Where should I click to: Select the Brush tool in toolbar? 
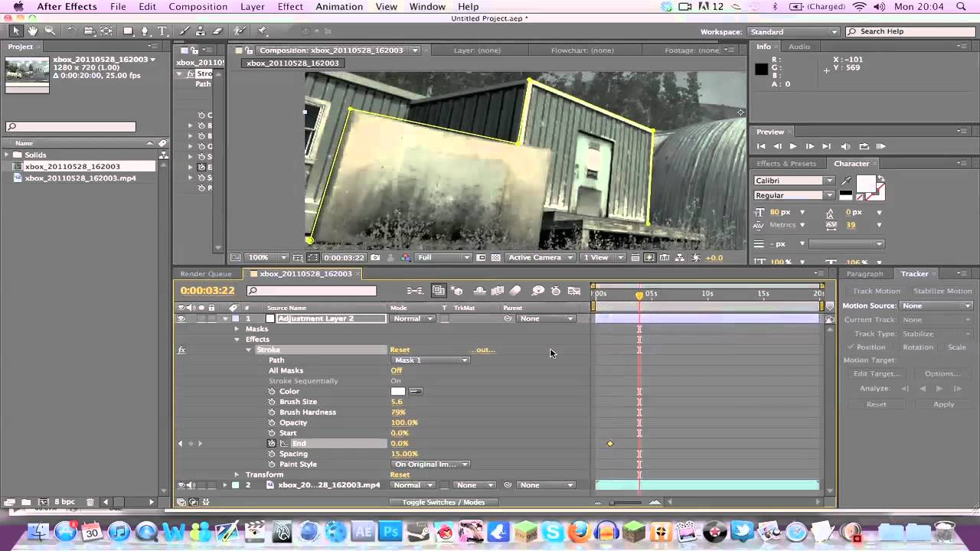click(x=185, y=31)
